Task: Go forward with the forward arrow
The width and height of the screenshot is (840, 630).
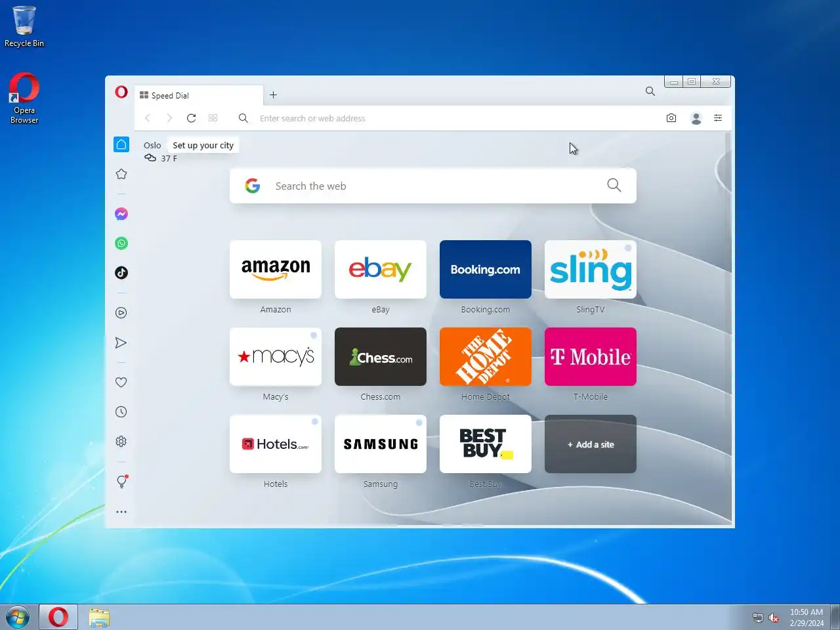Action: (169, 118)
